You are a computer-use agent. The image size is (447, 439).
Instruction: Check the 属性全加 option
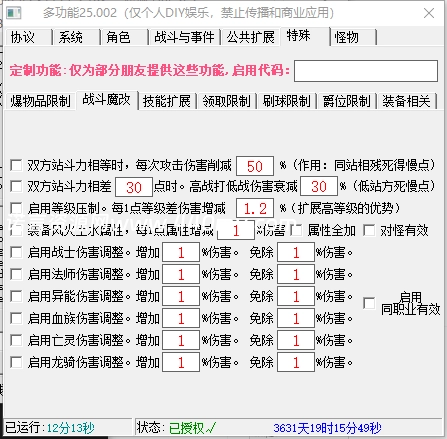297,230
